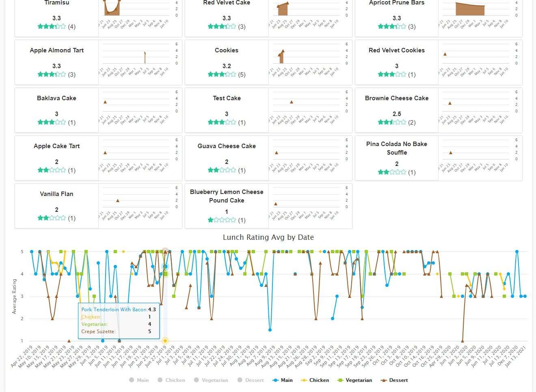Click the Baklava Cake star rating
This screenshot has width=536, height=392.
(52, 122)
